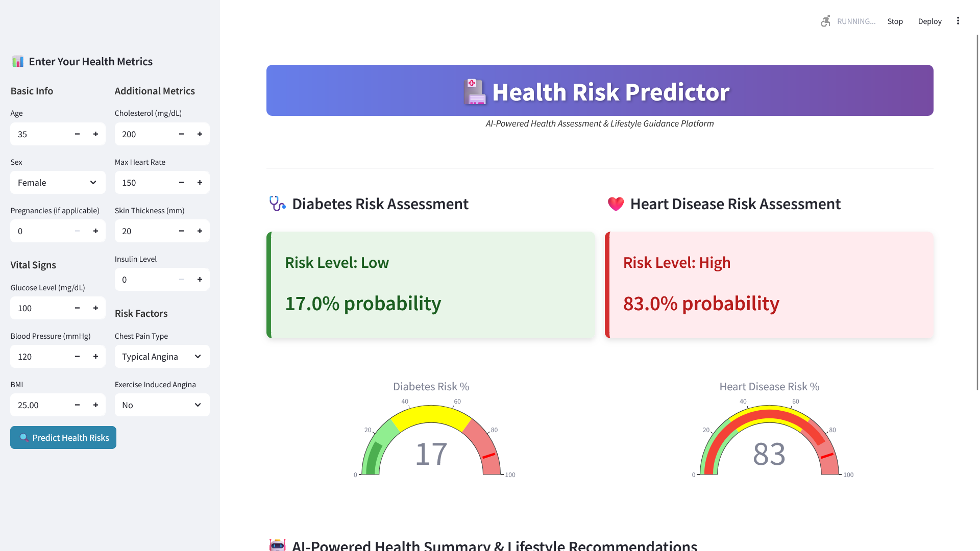The width and height of the screenshot is (980, 551).
Task: Click the Diabetes Risk gauge chart
Action: tap(431, 439)
